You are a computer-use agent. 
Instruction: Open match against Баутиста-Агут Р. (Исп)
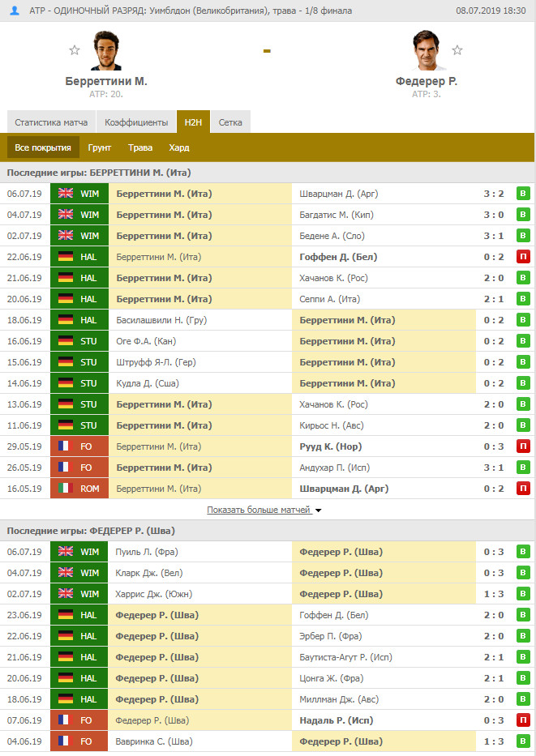345,657
